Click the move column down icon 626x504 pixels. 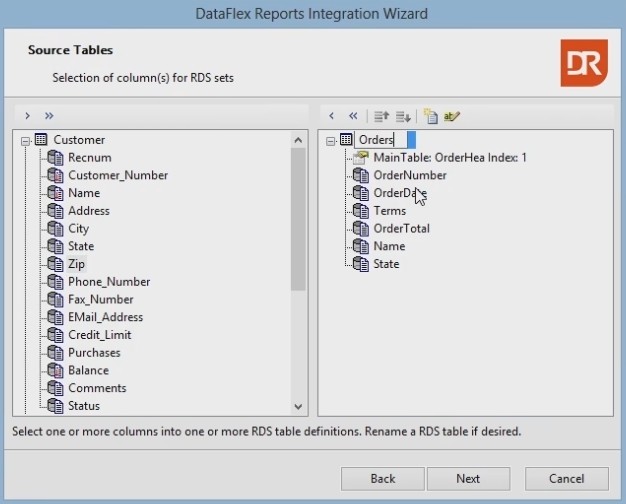point(403,116)
